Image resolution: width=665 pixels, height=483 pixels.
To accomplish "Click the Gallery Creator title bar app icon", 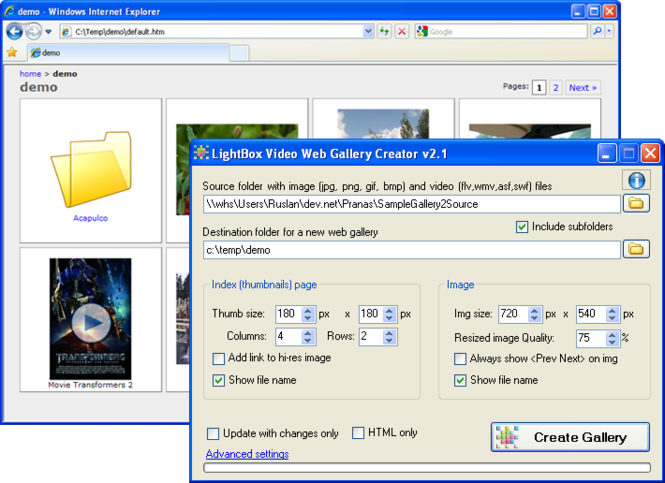I will [x=201, y=153].
